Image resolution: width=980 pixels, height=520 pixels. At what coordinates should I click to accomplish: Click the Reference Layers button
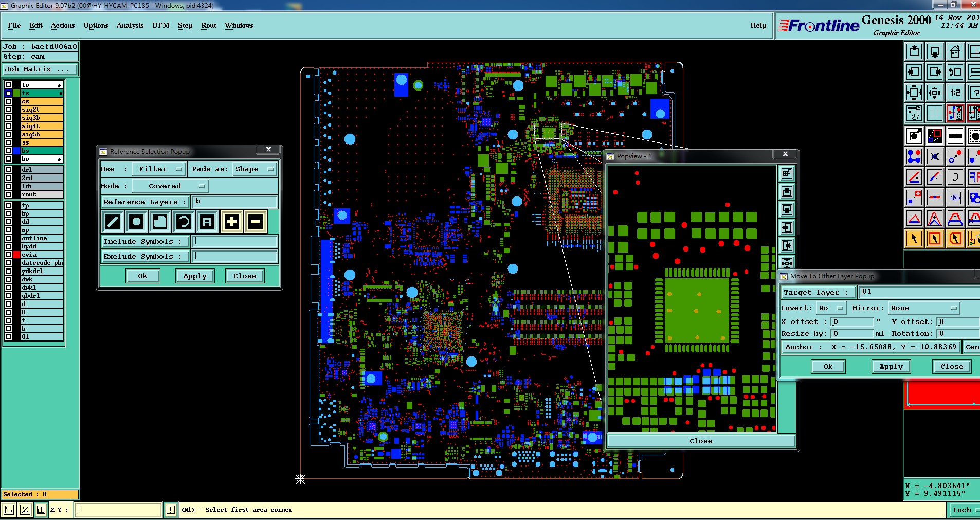(146, 202)
